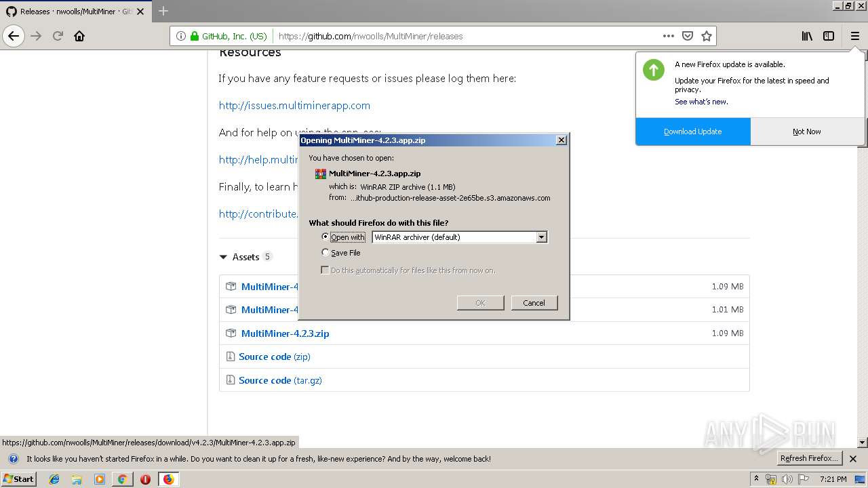
Task: Click Download Update in Firefox notification
Action: 693,131
